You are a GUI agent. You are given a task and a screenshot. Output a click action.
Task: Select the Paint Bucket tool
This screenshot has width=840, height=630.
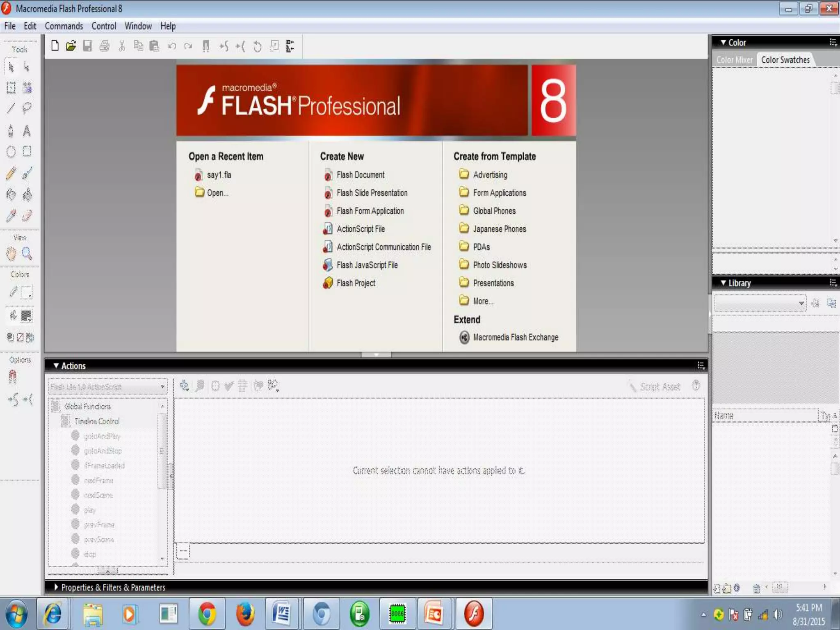tap(27, 194)
